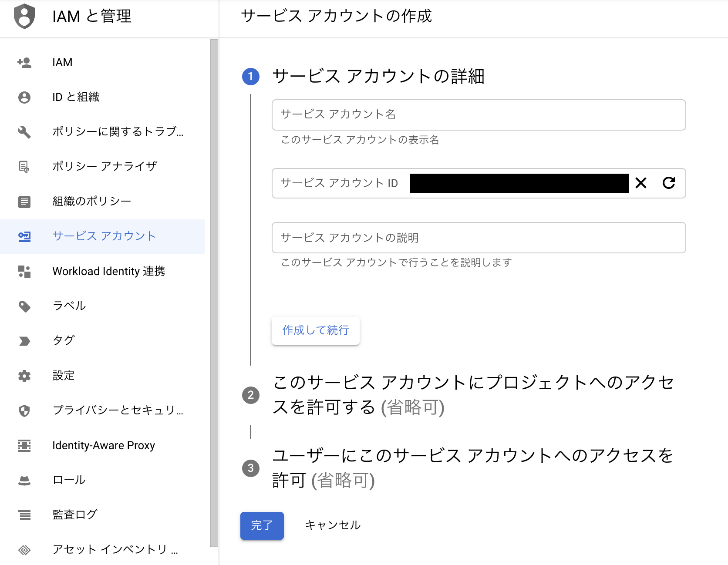Click the サービス アカウントの詳細 step heading
This screenshot has height=565, width=728.
click(x=378, y=76)
